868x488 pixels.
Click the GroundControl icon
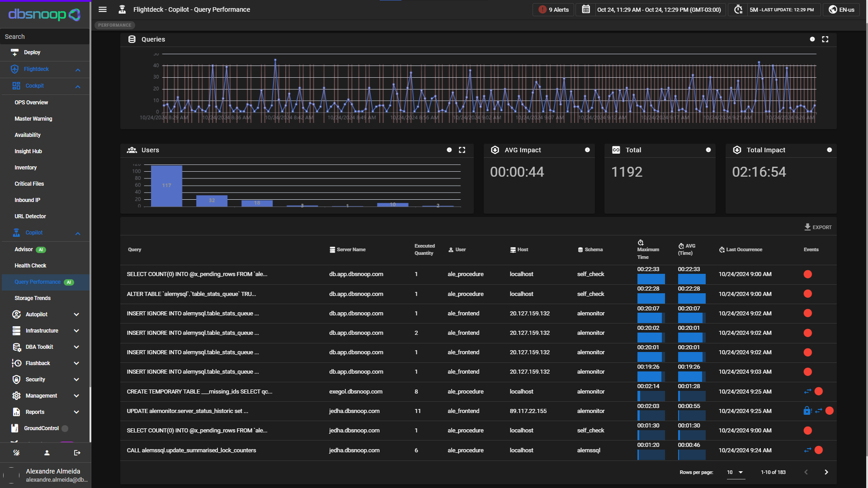[15, 428]
